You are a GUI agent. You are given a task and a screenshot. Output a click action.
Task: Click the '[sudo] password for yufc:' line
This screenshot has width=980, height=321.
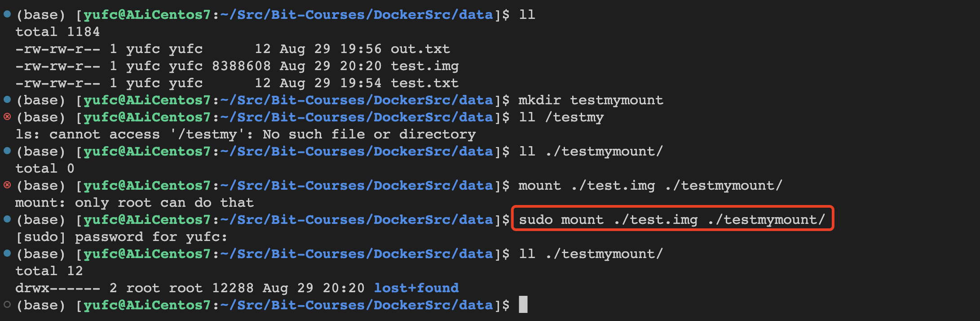tap(121, 236)
